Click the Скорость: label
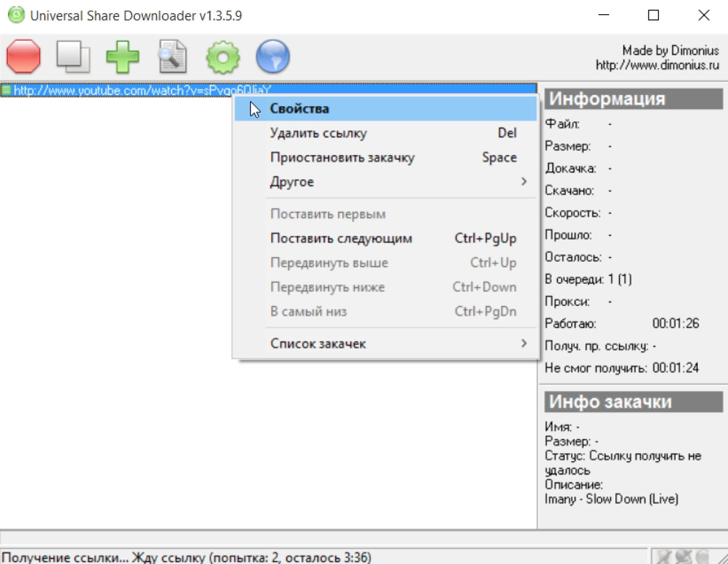The image size is (728, 564). click(x=573, y=213)
